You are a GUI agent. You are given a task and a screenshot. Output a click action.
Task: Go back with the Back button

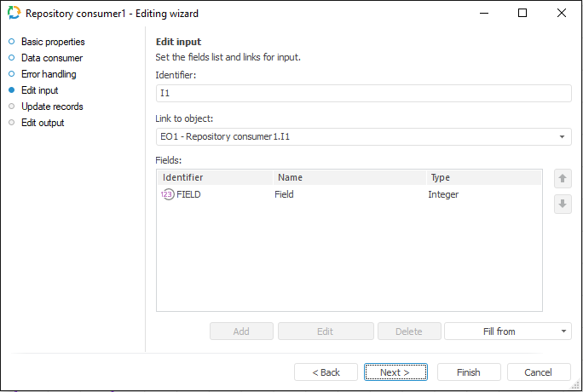[x=326, y=372]
